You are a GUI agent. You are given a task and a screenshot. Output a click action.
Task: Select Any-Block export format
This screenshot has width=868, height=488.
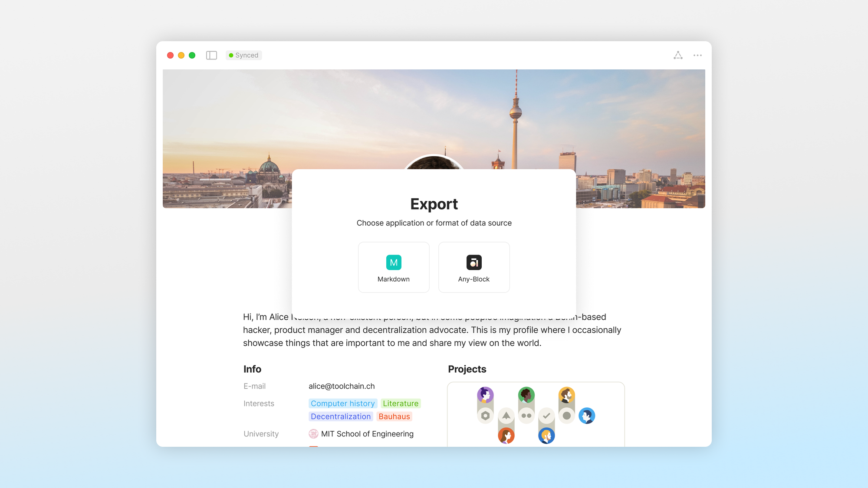[474, 267]
